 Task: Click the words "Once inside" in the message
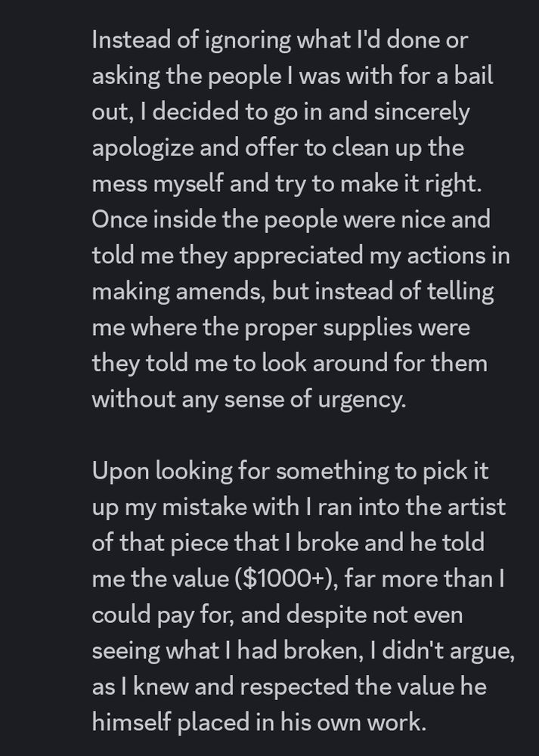[154, 219]
